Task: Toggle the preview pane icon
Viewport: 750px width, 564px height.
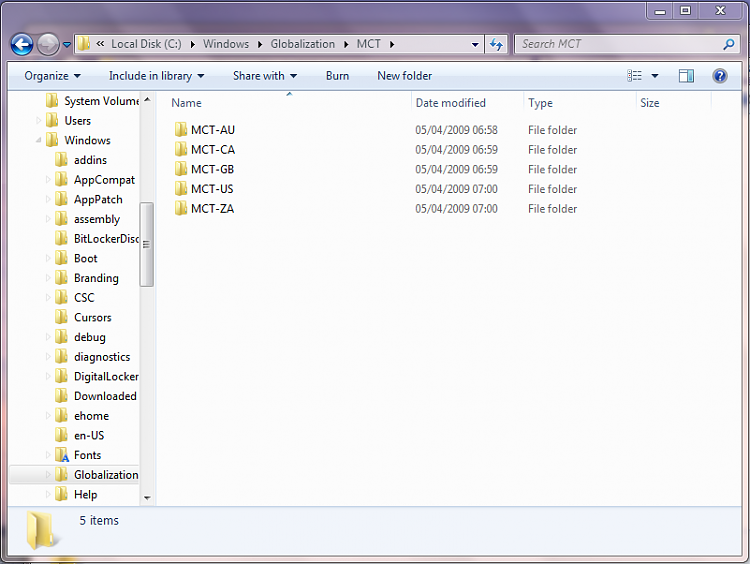Action: 686,76
